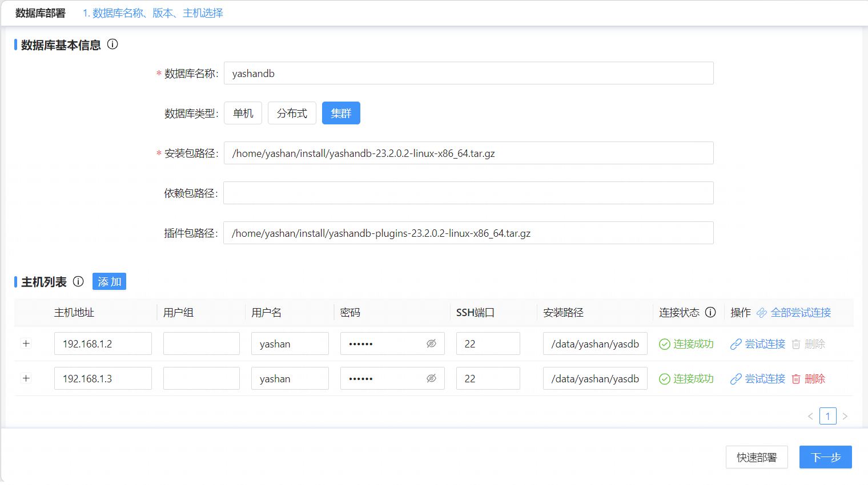Select page 1 in pagination
This screenshot has width=868, height=485.
[828, 416]
